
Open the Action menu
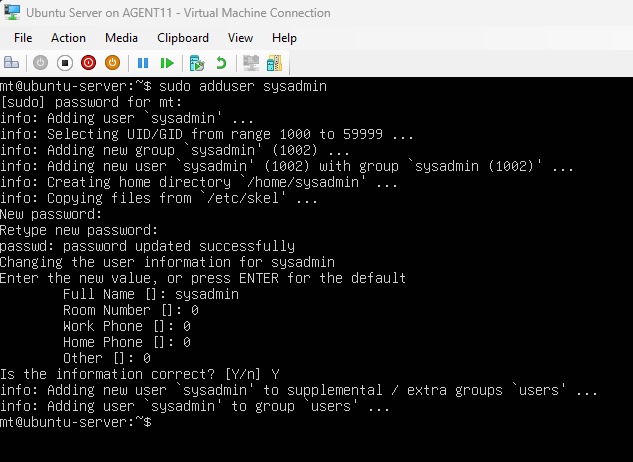68,38
